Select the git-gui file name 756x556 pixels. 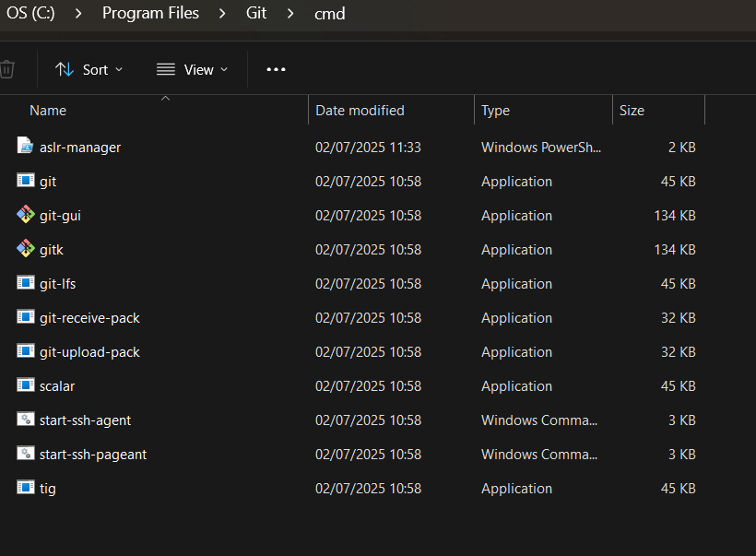pyautogui.click(x=60, y=216)
